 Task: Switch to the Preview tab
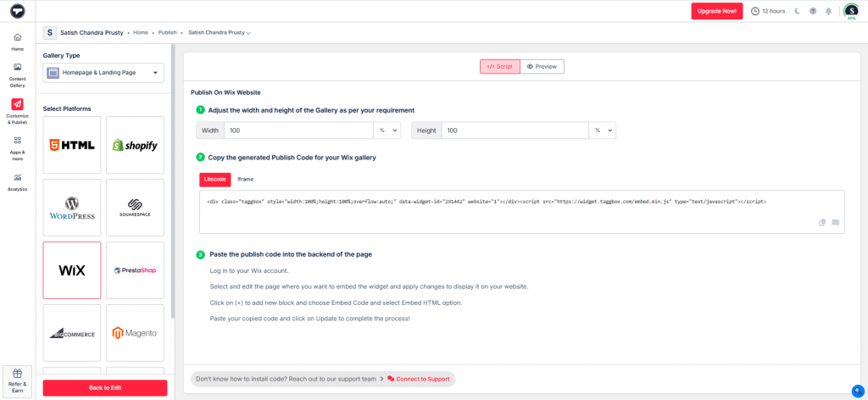click(542, 66)
